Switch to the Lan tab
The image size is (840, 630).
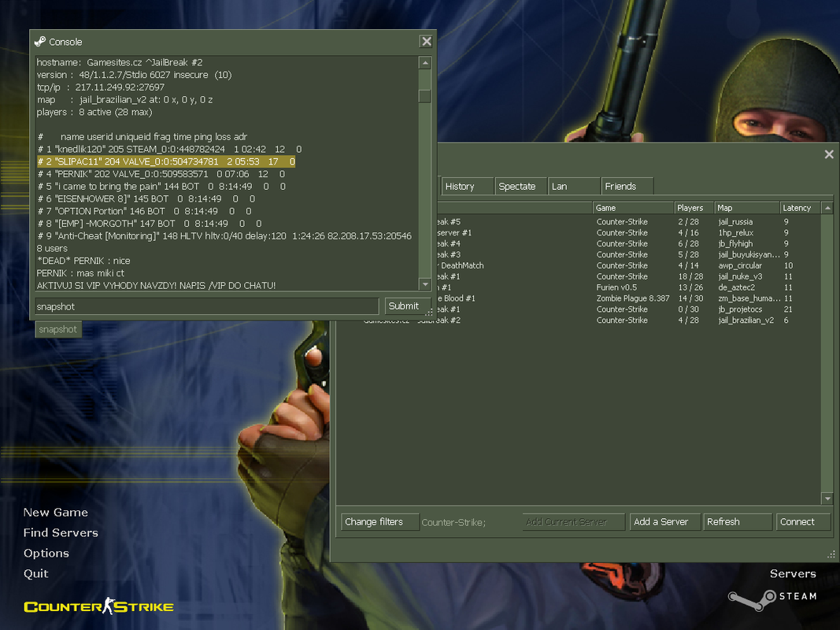[574, 186]
